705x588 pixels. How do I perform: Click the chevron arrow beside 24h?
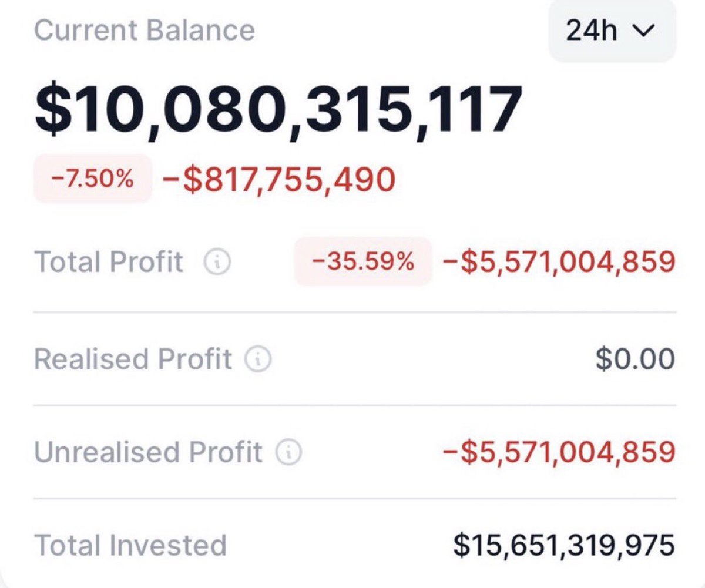(x=644, y=32)
